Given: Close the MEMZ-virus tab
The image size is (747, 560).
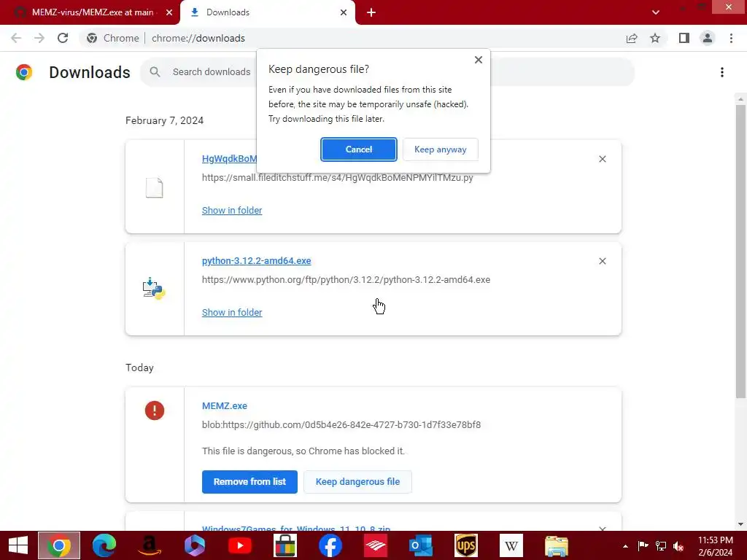Looking at the screenshot, I should [x=169, y=12].
